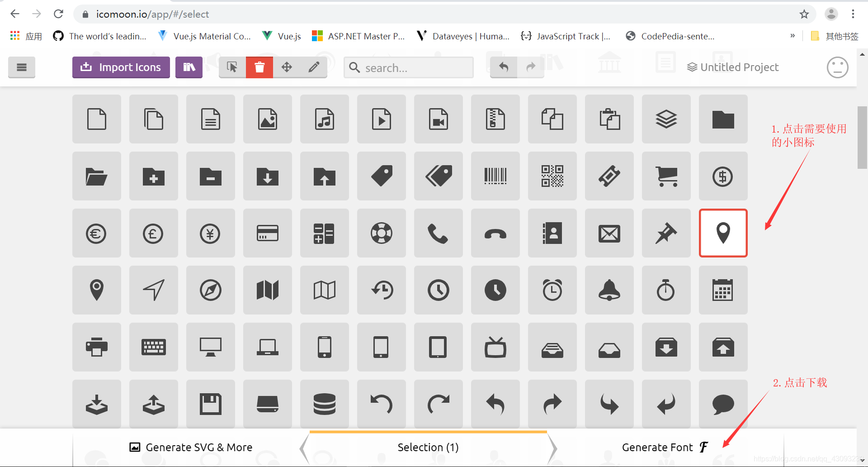Click the smiley face icon
This screenshot has width=868, height=467.
pos(837,67)
